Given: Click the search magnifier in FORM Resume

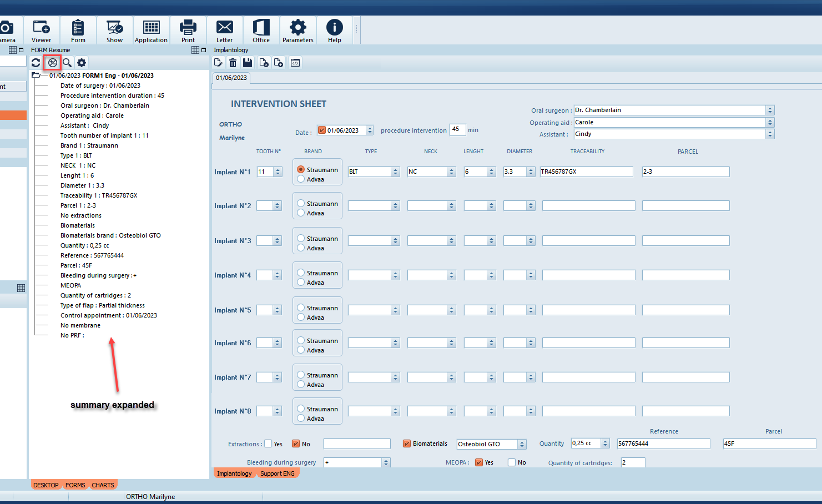Looking at the screenshot, I should click(67, 63).
